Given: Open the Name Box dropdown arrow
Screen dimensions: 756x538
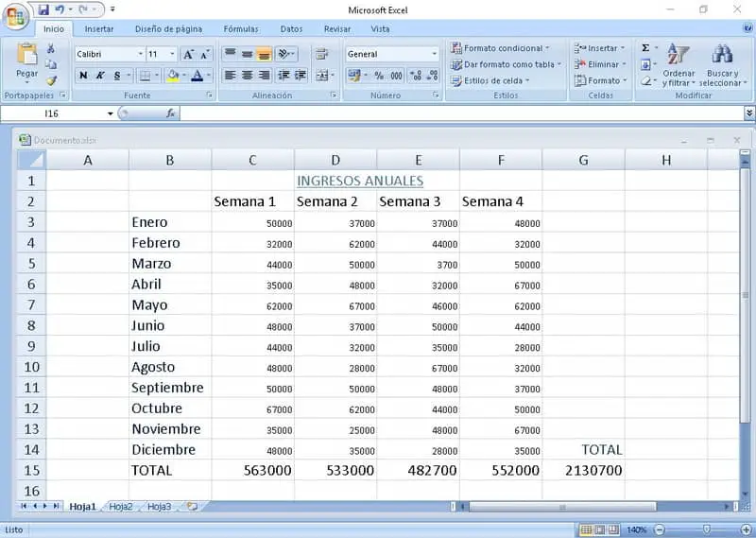Looking at the screenshot, I should (x=111, y=113).
